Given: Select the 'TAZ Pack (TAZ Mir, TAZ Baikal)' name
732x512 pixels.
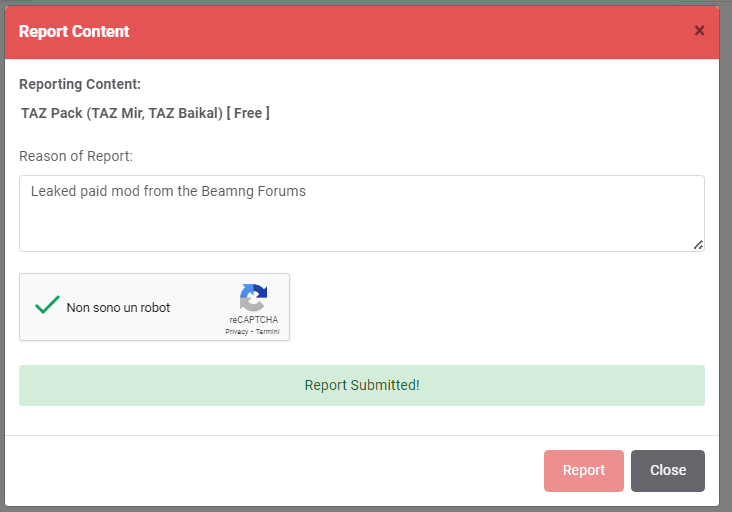Looking at the screenshot, I should tap(121, 113).
